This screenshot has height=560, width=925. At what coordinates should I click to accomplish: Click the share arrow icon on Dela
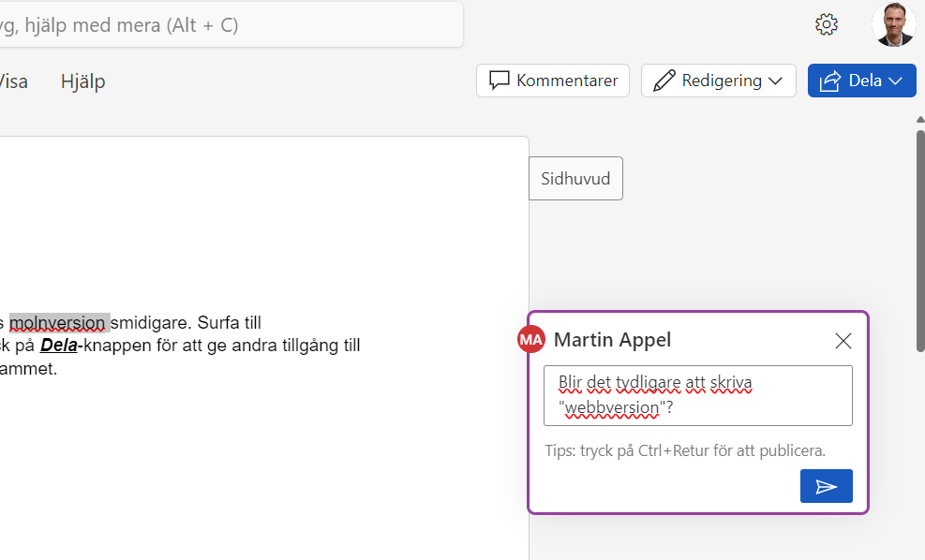829,81
